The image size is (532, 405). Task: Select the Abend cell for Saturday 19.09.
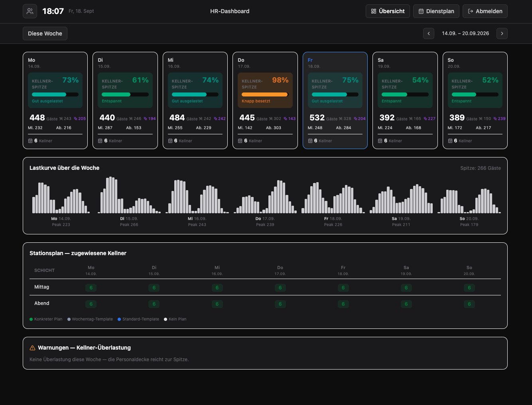tap(406, 304)
